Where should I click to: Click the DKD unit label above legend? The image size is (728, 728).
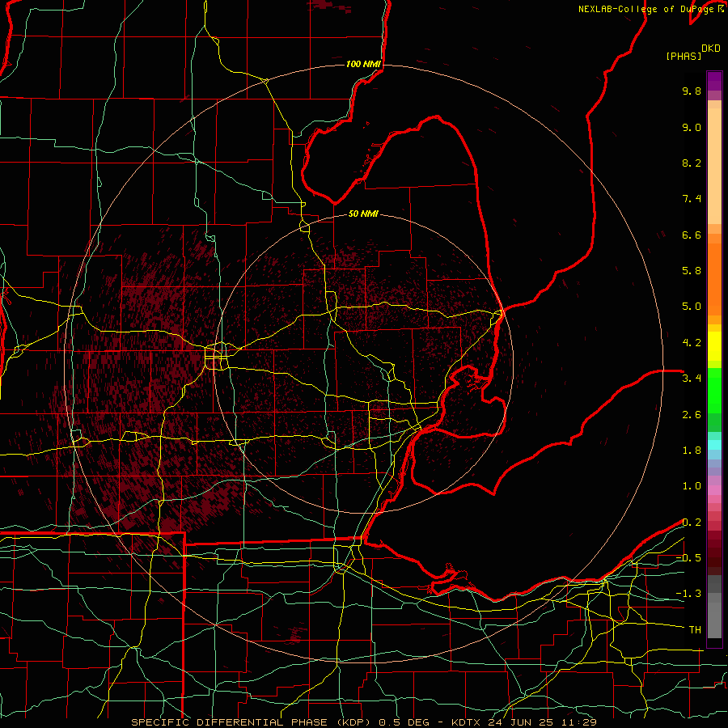click(x=711, y=49)
